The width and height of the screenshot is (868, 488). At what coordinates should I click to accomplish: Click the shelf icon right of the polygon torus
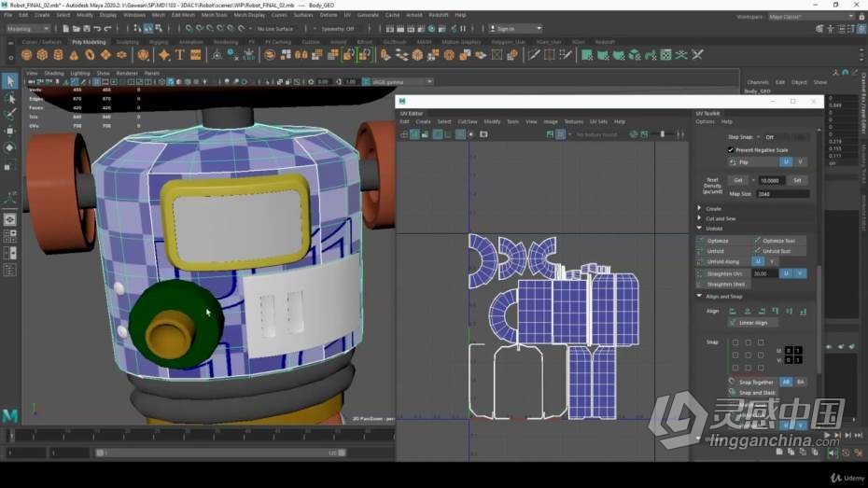point(105,55)
